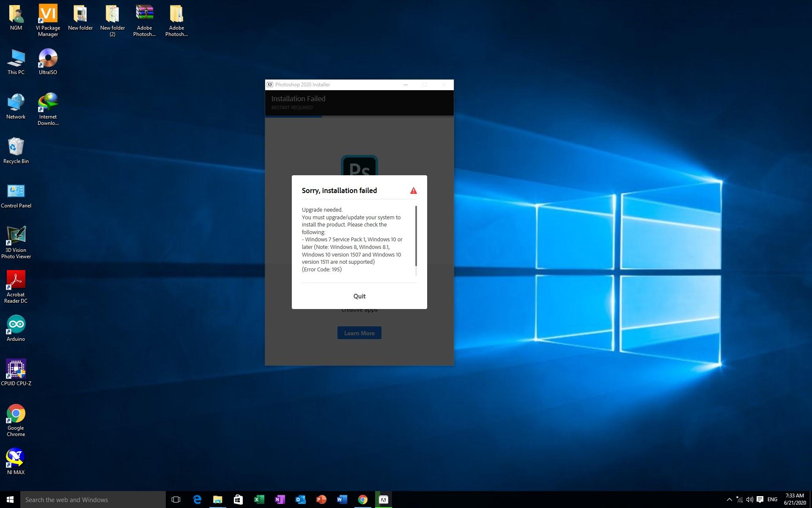Select the 3D Vision Photo Viewer shortcut
The image size is (812, 508).
point(16,242)
